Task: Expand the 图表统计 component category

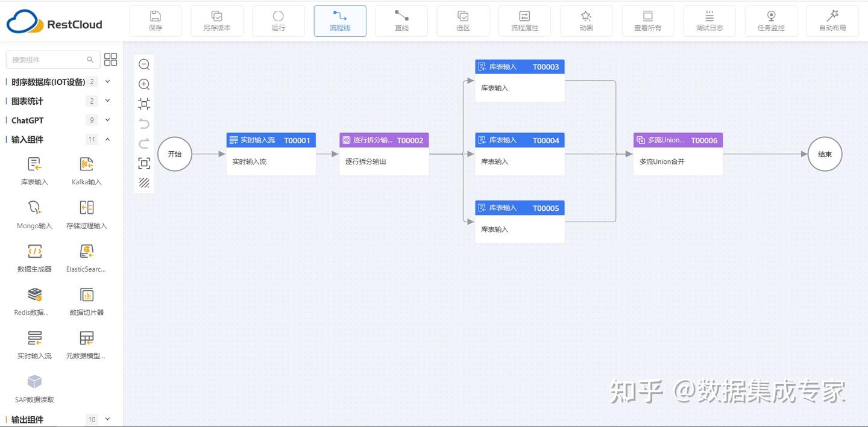Action: (x=107, y=101)
